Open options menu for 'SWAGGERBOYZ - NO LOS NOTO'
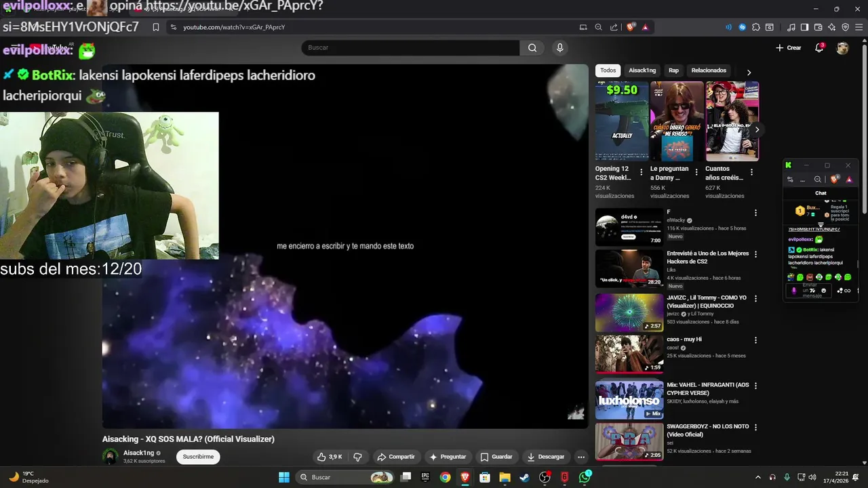The height and width of the screenshot is (488, 868). pyautogui.click(x=755, y=428)
